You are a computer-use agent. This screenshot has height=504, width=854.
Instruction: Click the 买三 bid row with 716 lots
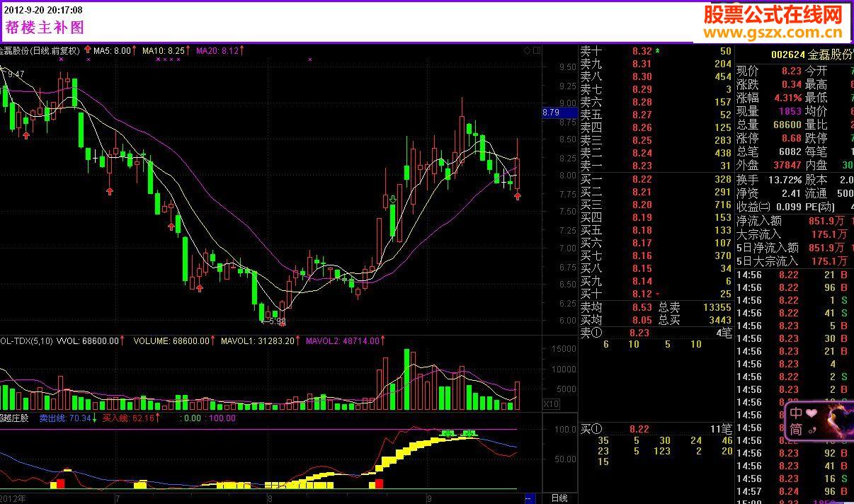(656, 205)
